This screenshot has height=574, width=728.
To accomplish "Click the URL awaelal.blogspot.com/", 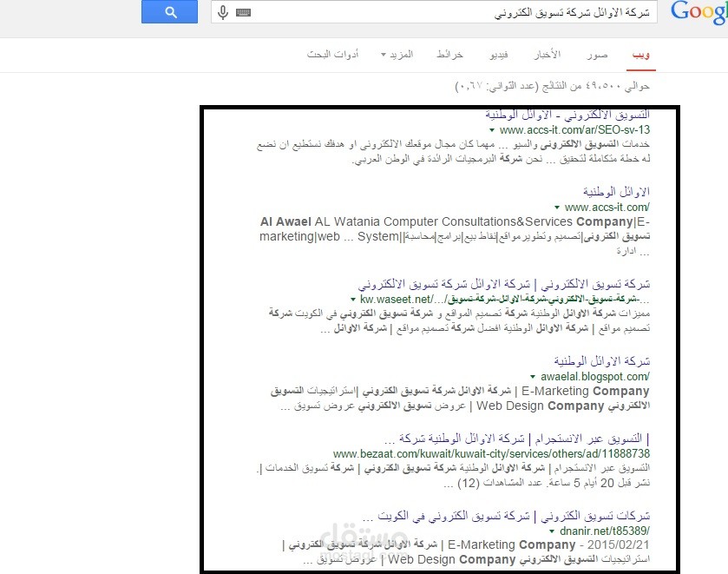I will pos(595,377).
